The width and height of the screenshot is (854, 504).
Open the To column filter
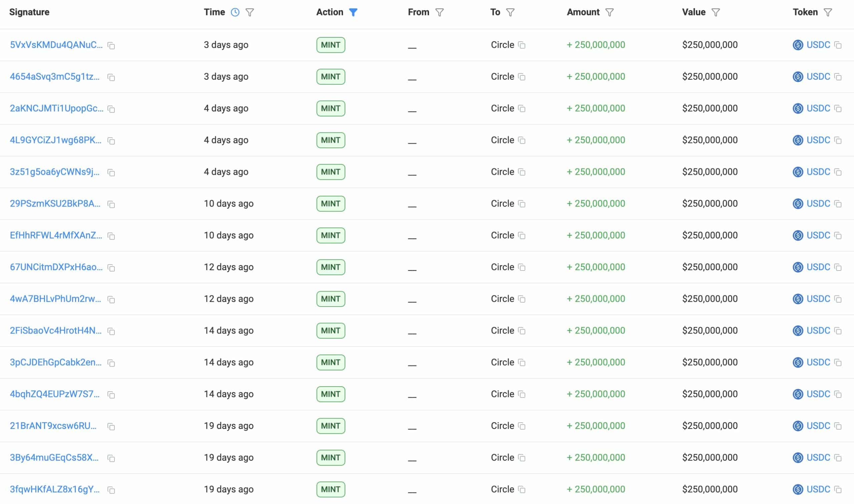tap(510, 13)
